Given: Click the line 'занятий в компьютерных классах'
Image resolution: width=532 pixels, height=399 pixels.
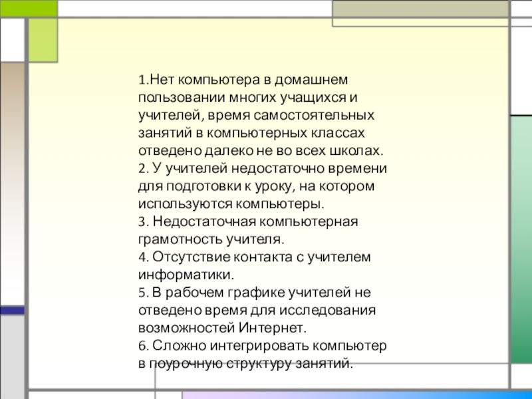Looking at the screenshot, I should tap(252, 132).
